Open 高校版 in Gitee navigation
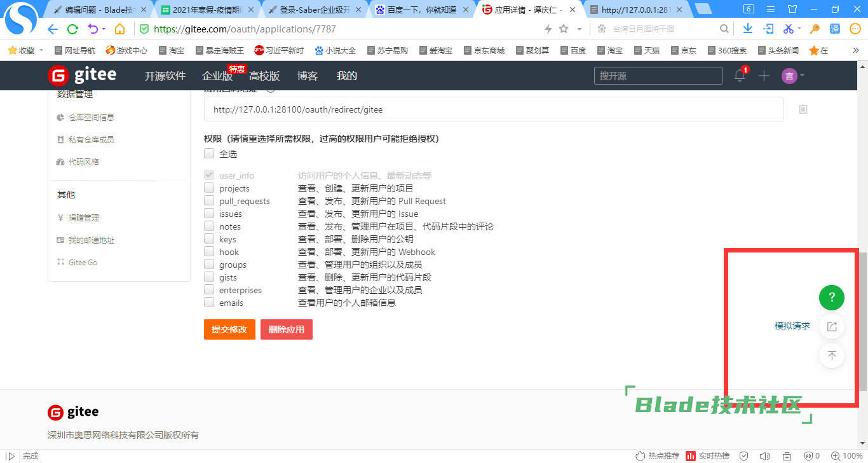This screenshot has width=868, height=463. point(264,76)
